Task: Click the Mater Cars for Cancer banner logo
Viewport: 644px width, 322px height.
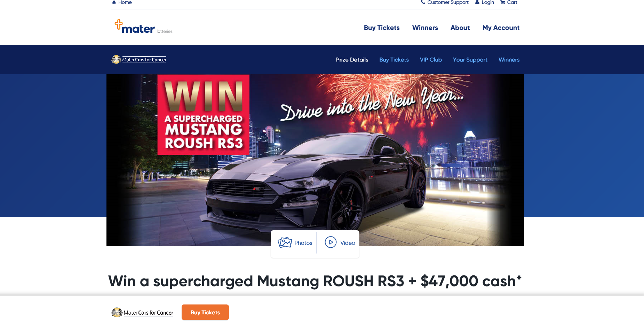Action: 139,59
